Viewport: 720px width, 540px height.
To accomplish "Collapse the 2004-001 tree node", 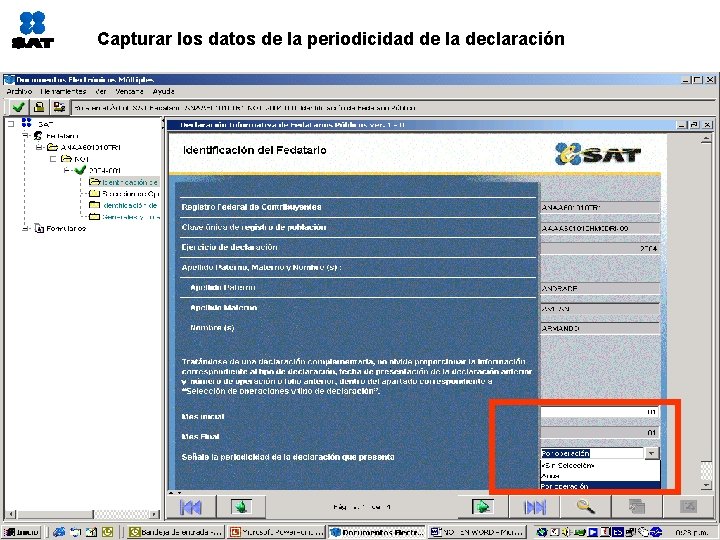I will coord(67,170).
